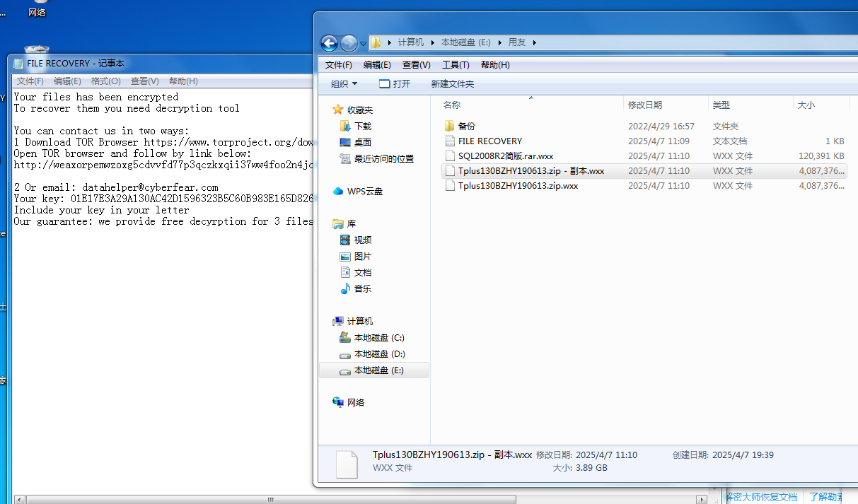
Task: Click the Explorer back navigation arrow
Action: 329,43
